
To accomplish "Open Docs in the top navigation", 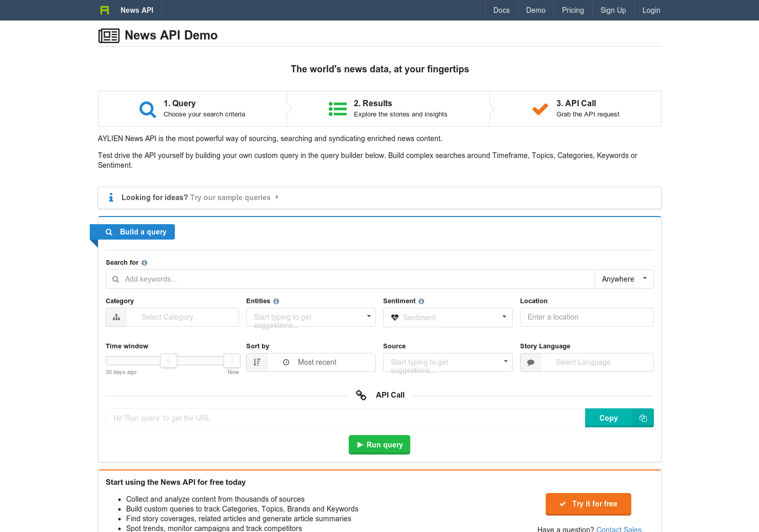I will tap(502, 10).
